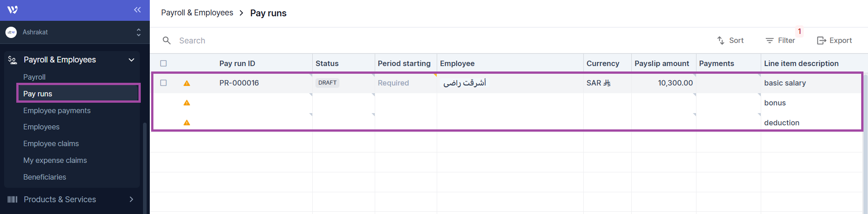Click the Wafeq logo icon
The width and height of the screenshot is (868, 214).
click(12, 10)
